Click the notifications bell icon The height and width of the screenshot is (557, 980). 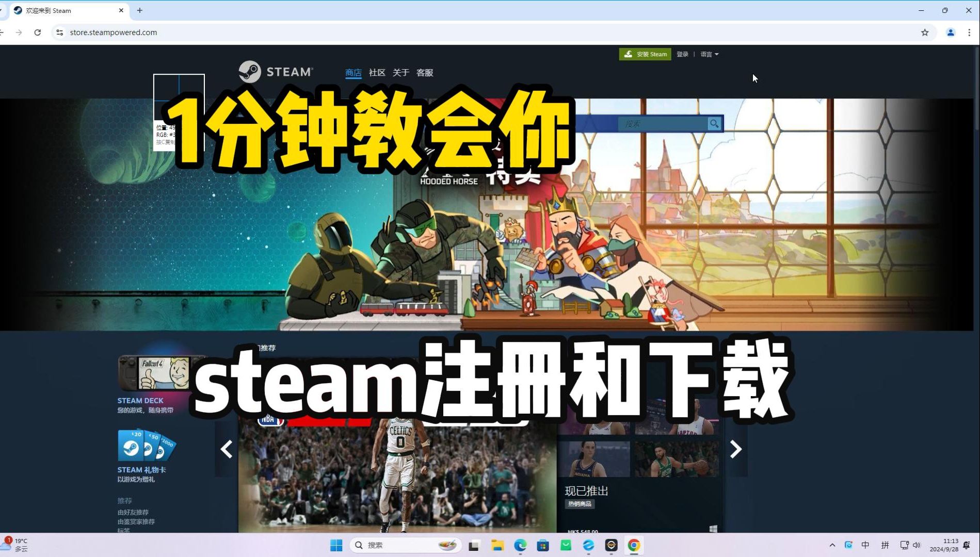click(x=967, y=545)
